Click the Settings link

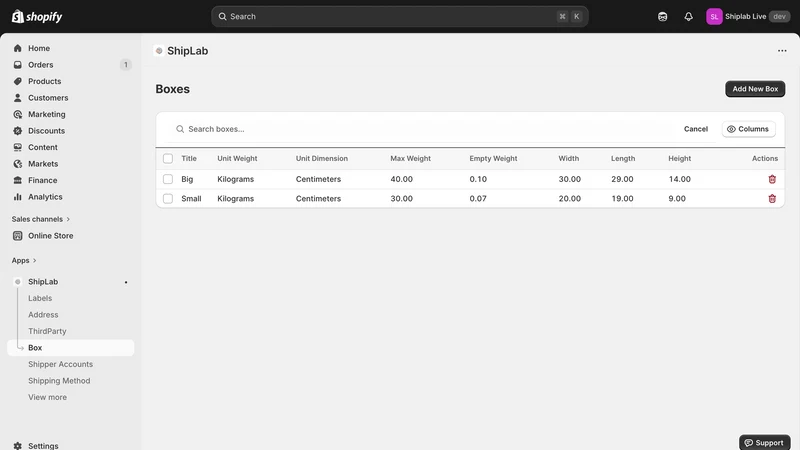43,445
